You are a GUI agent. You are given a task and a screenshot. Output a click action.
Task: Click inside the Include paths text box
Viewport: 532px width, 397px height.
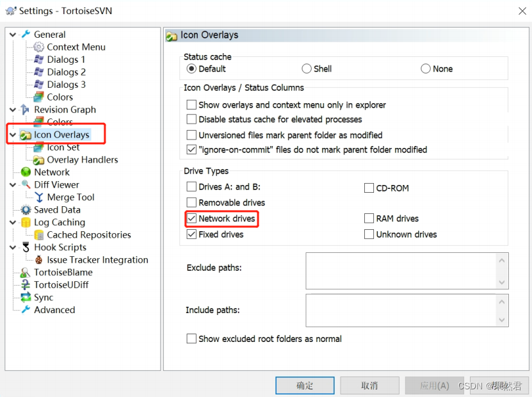click(401, 311)
